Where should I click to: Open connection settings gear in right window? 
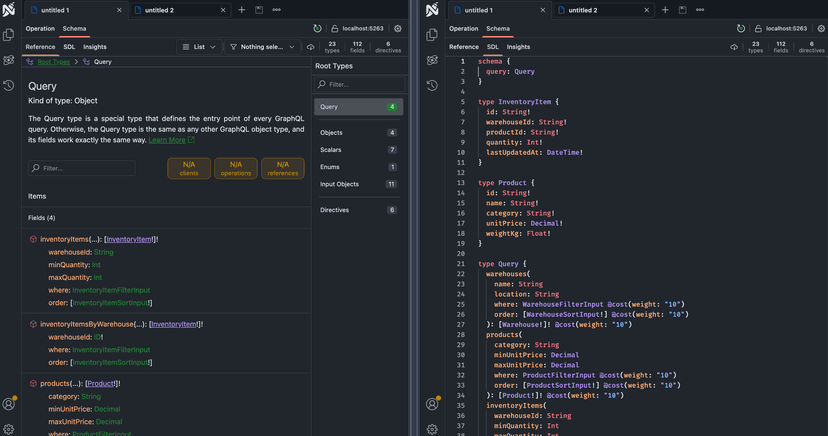pyautogui.click(x=821, y=29)
